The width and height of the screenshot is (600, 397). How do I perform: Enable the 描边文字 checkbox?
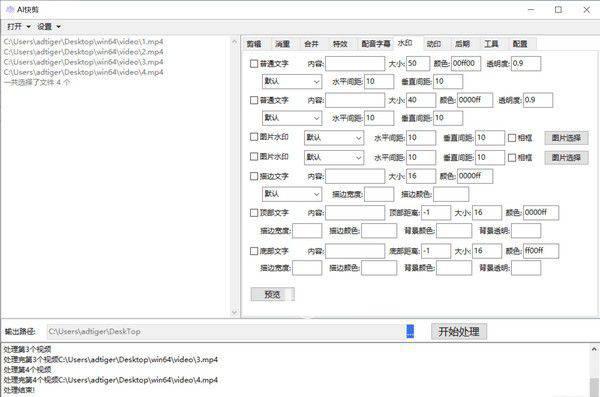coord(254,176)
